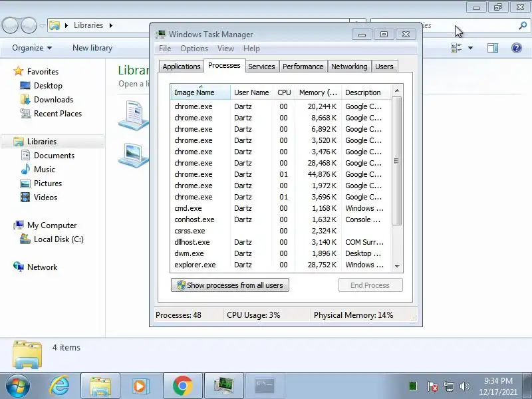This screenshot has height=399, width=532.
Task: Click the root breadcrumb arrow before Libraries
Action: click(66, 25)
